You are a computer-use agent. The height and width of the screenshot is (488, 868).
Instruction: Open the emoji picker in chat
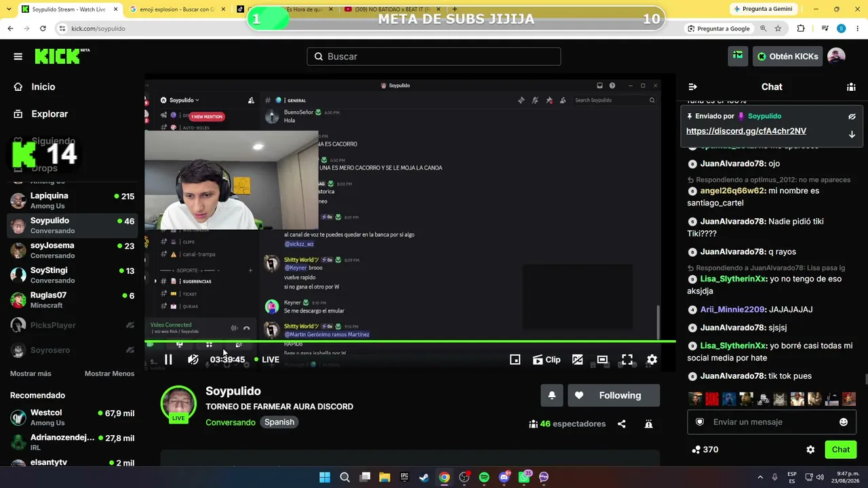844,422
